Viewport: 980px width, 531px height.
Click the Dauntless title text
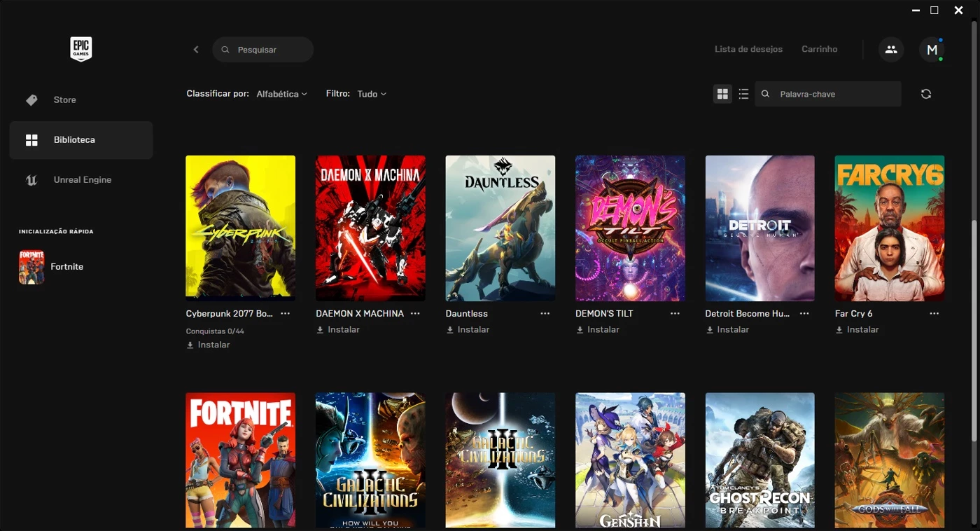(467, 313)
